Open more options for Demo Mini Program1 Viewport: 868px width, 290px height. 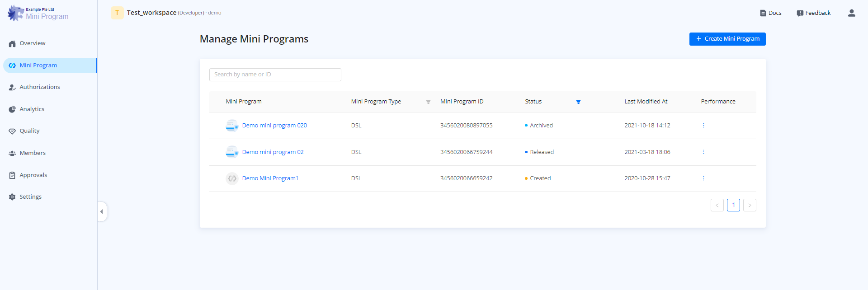(x=703, y=178)
